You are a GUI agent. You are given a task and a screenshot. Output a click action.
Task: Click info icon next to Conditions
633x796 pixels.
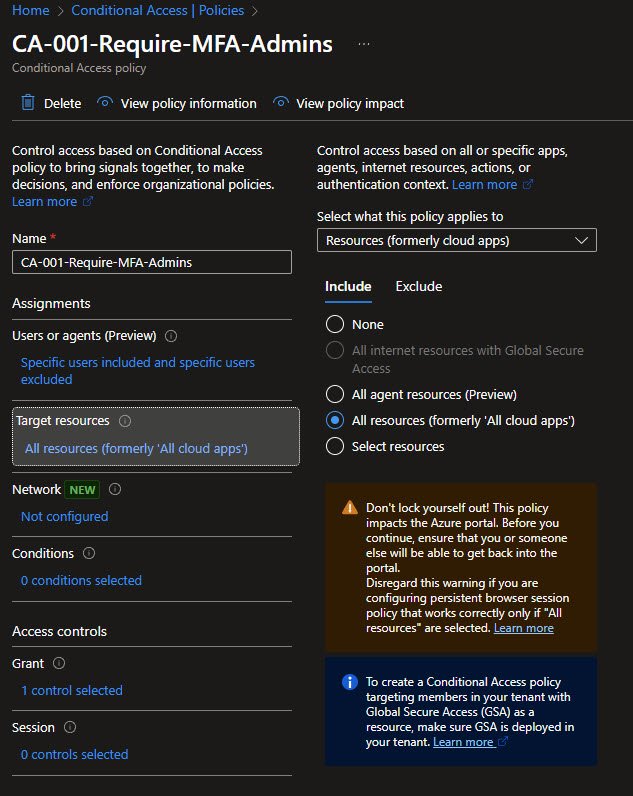pyautogui.click(x=89, y=553)
